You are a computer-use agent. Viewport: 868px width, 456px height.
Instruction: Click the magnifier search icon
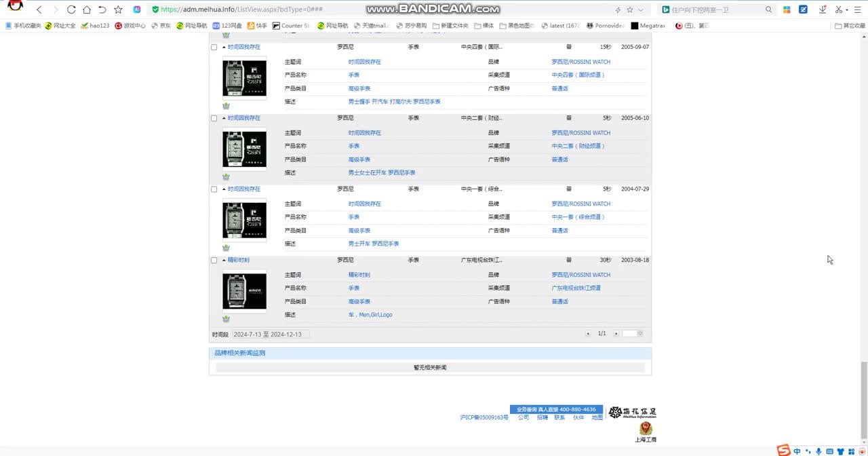(x=768, y=9)
